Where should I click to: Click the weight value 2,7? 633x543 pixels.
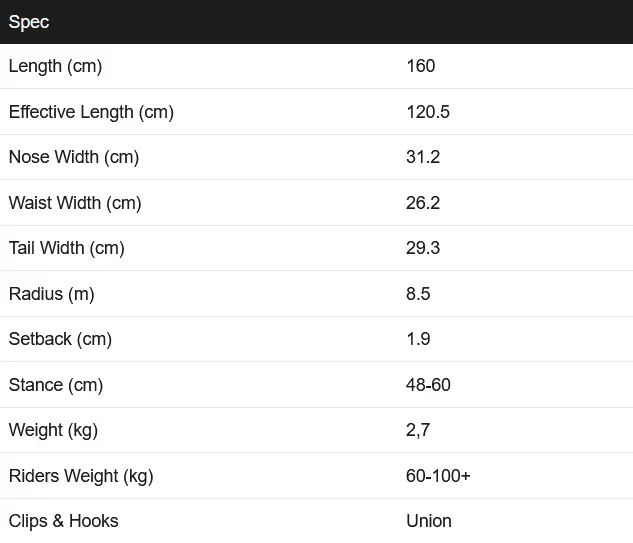pos(418,430)
